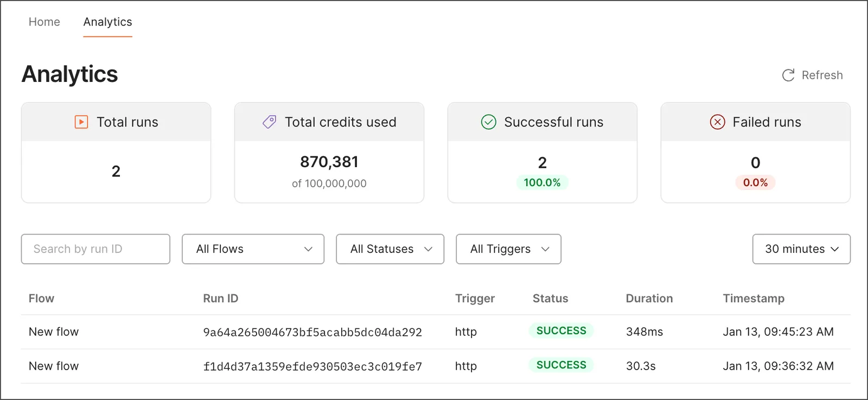Click the 30.3s duration cell
Image resolution: width=868 pixels, height=400 pixels.
tap(641, 366)
